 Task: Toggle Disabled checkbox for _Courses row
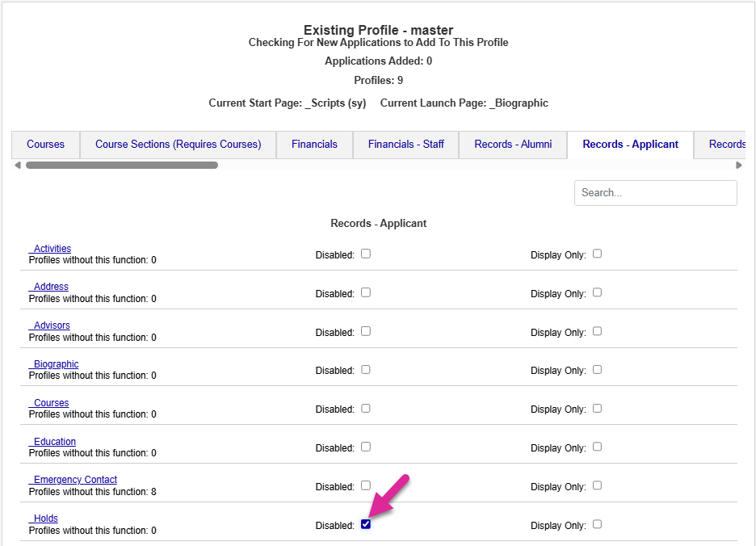(366, 409)
